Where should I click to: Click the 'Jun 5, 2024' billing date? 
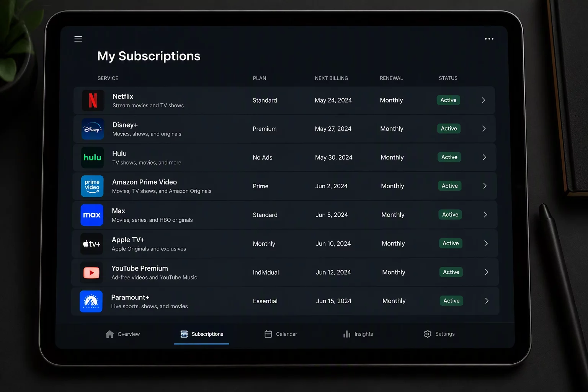pyautogui.click(x=332, y=215)
